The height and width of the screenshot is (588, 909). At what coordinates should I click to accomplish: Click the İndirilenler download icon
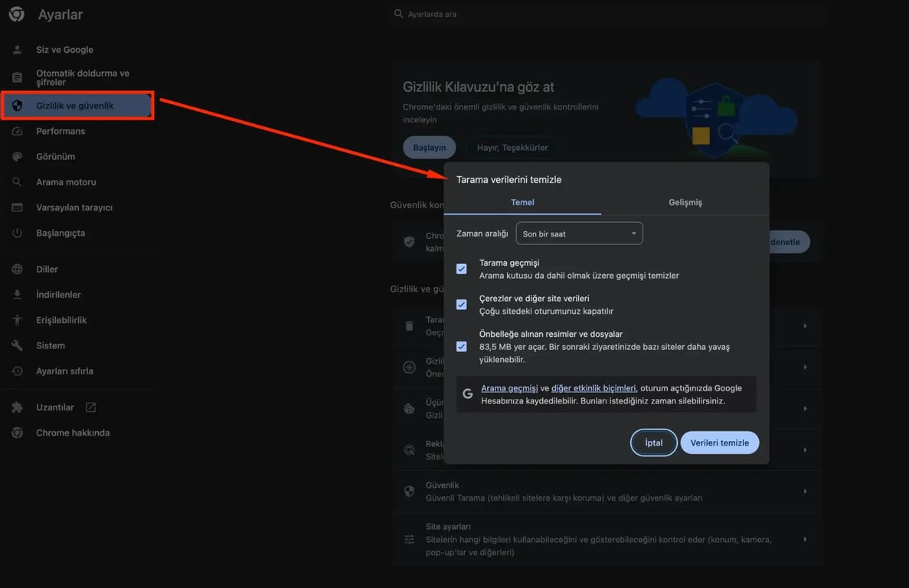[x=18, y=295]
